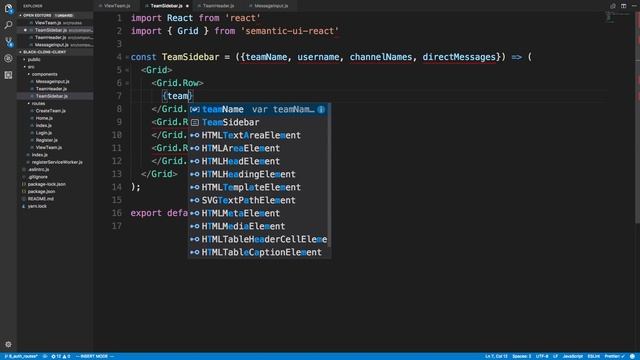Click the open changes icon in editor toolbar
This screenshot has height=360, width=640.
pyautogui.click(x=613, y=6)
